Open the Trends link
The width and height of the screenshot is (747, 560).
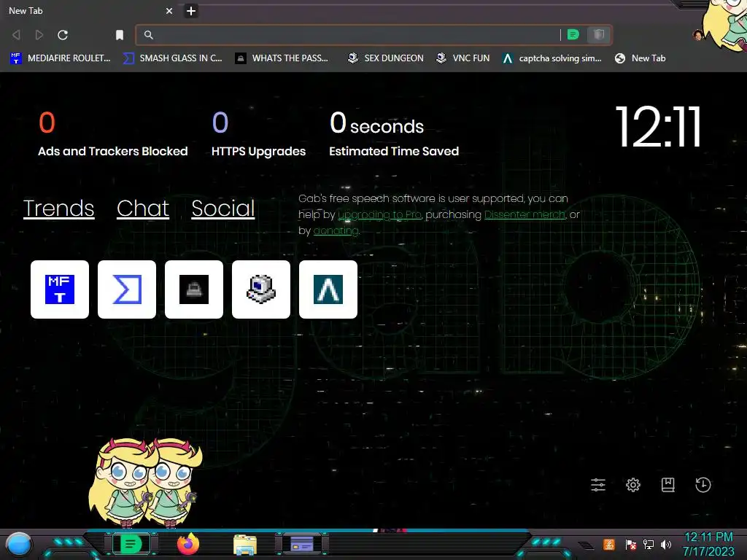[58, 208]
